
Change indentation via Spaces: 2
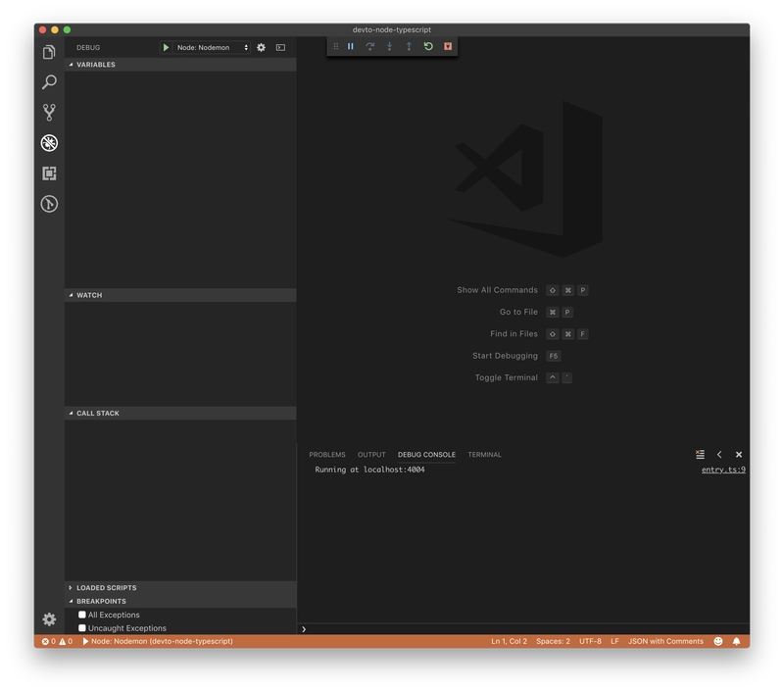pyautogui.click(x=553, y=641)
